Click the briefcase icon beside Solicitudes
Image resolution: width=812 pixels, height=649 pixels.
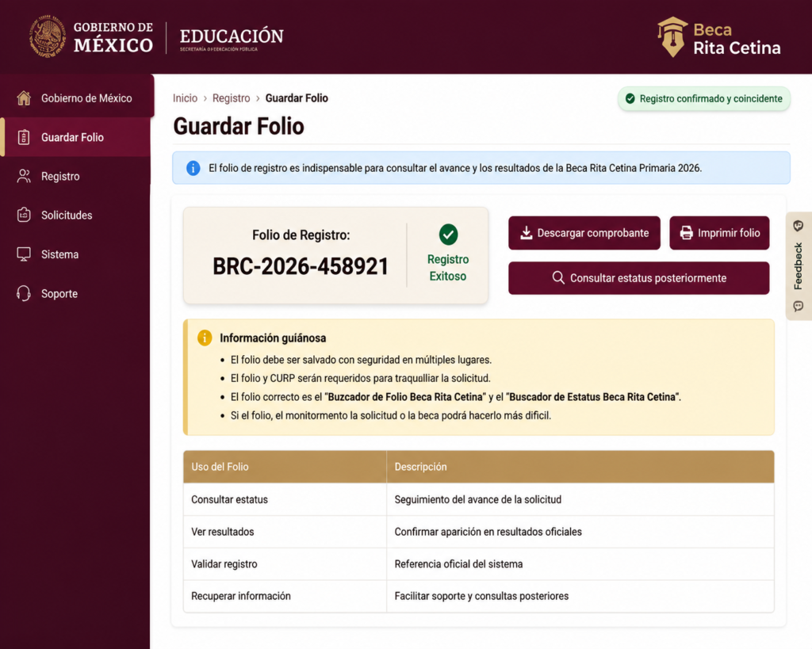pos(24,215)
